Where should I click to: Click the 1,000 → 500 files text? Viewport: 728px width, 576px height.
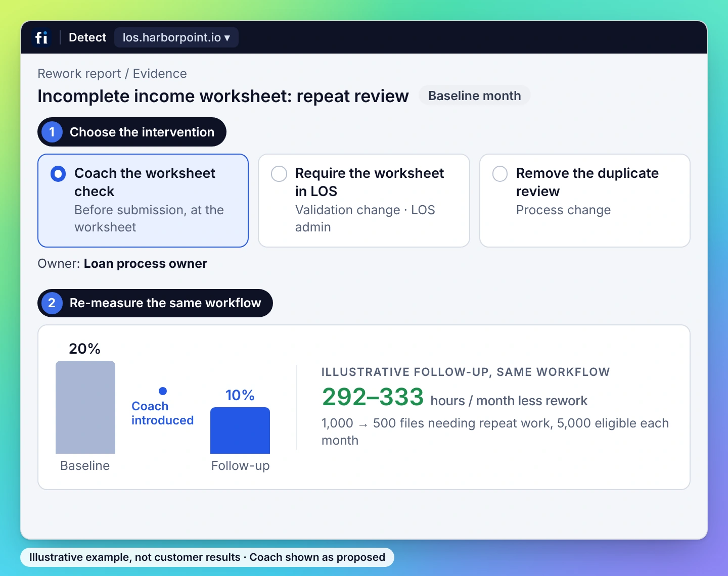(x=495, y=431)
